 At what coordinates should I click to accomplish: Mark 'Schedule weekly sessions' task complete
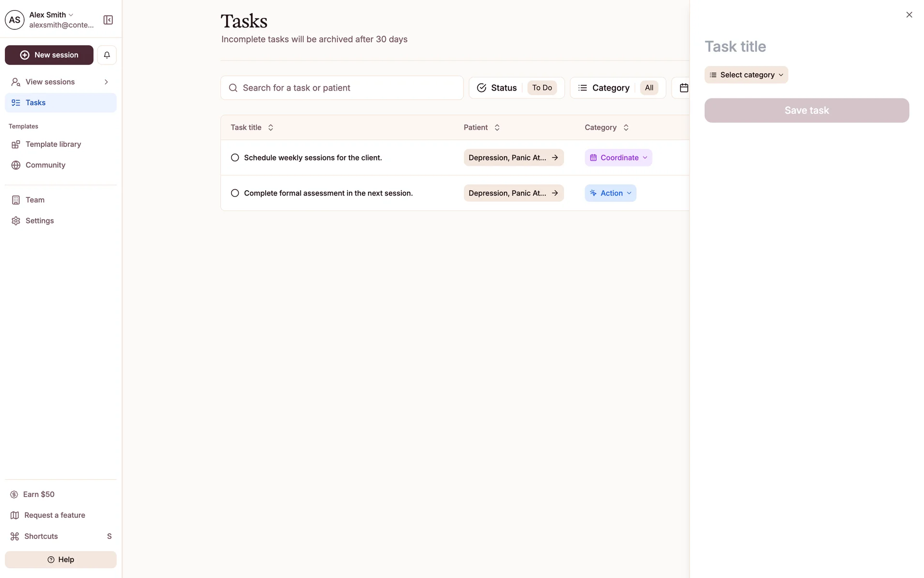pos(235,158)
